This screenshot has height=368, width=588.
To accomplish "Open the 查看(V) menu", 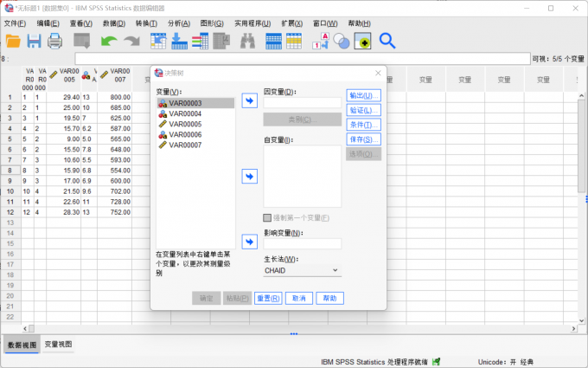I will [x=81, y=23].
